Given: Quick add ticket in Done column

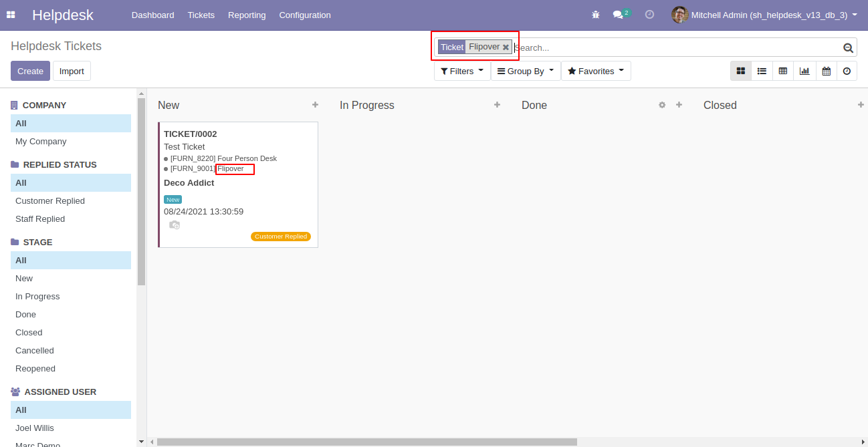Looking at the screenshot, I should (679, 105).
